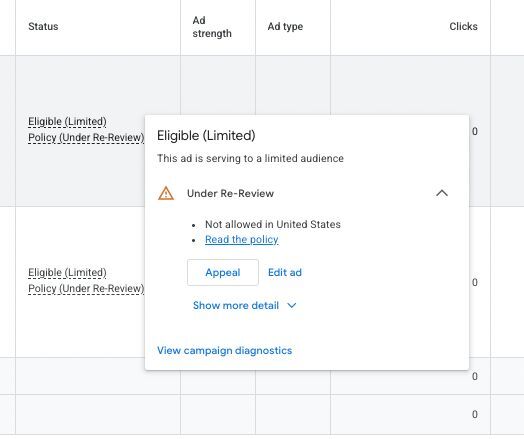
Task: Click the Appeal button
Action: (x=223, y=272)
